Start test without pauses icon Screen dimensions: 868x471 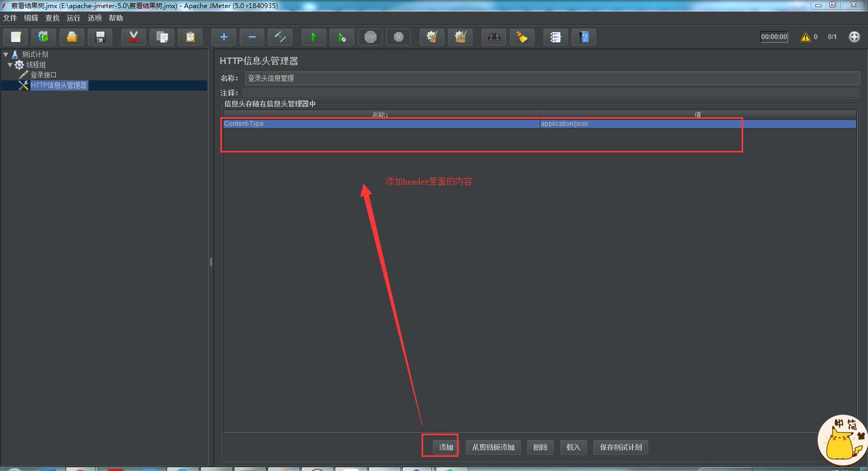(342, 37)
